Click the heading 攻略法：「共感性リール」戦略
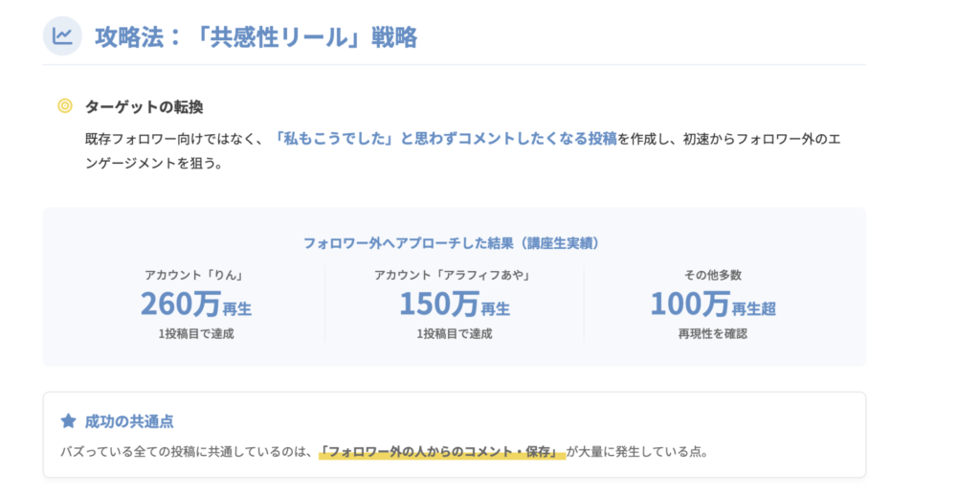The height and width of the screenshot is (497, 980). point(256,37)
